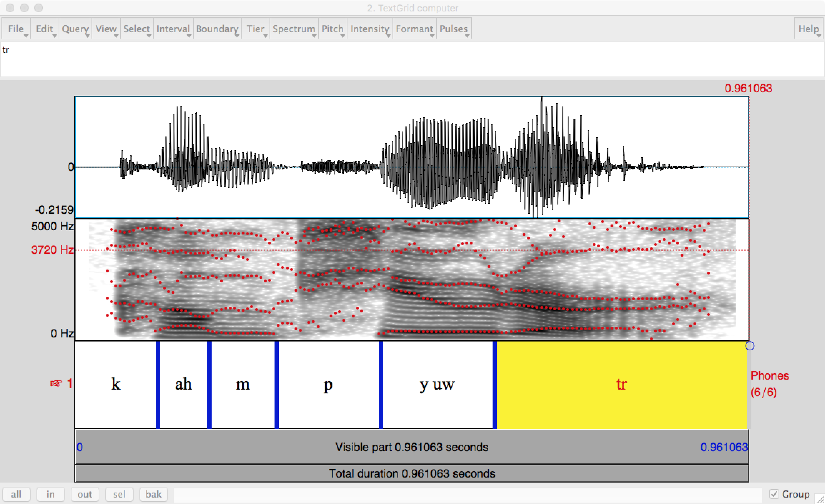Click the 'bak' zoom button
The height and width of the screenshot is (504, 825).
pos(153,494)
